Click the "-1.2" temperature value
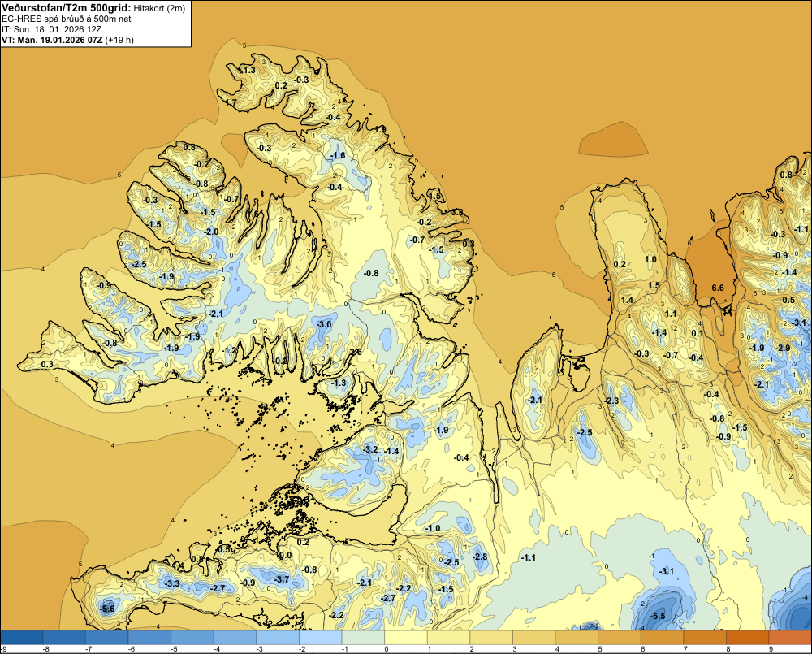 [229, 350]
